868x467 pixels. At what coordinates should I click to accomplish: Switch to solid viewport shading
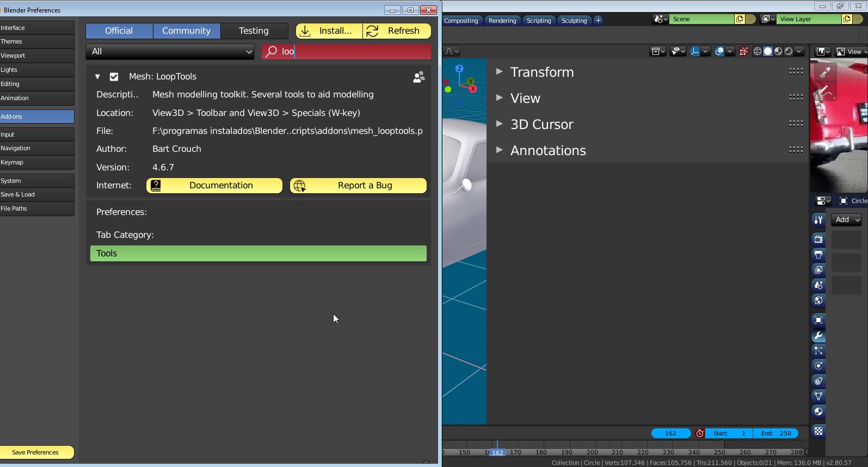click(x=768, y=51)
